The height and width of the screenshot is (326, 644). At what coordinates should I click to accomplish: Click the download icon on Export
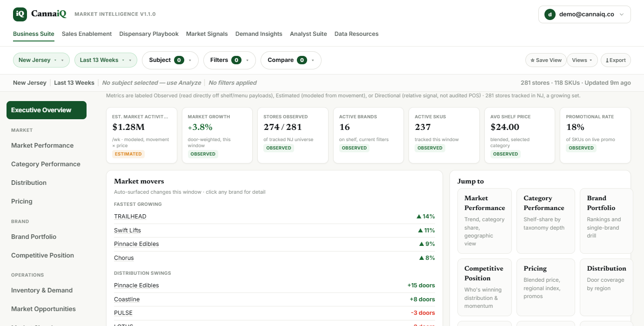pos(607,60)
